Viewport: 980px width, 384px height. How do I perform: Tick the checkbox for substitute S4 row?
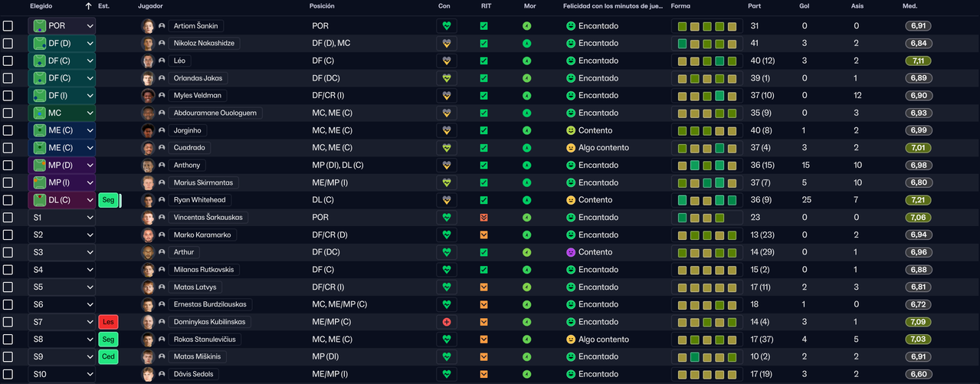click(x=8, y=270)
